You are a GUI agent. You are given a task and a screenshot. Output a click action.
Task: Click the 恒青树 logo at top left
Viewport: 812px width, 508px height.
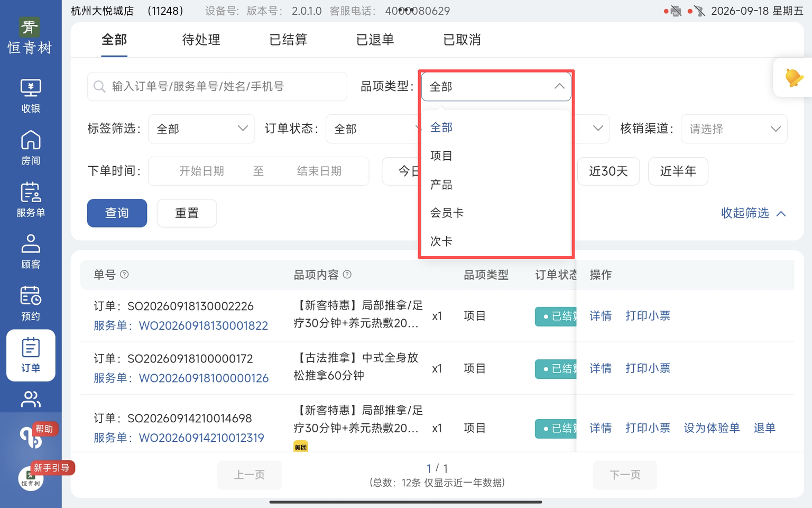[x=30, y=36]
